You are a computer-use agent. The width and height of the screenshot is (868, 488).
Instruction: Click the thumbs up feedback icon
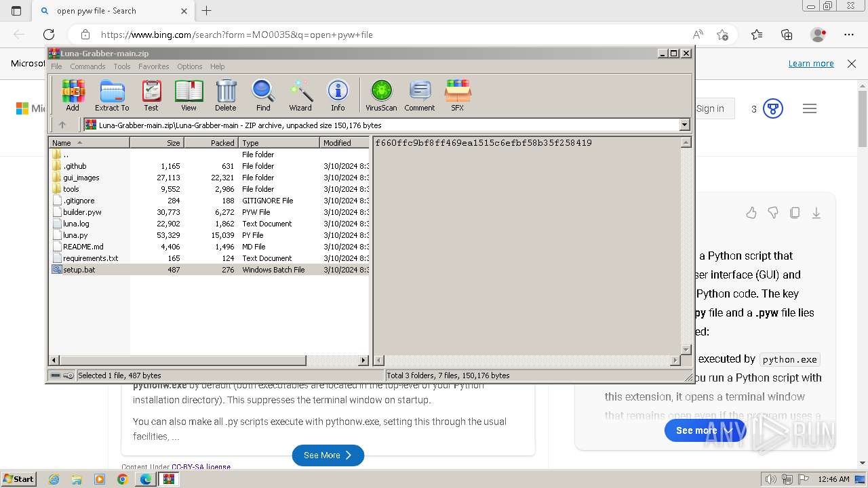[x=751, y=213]
